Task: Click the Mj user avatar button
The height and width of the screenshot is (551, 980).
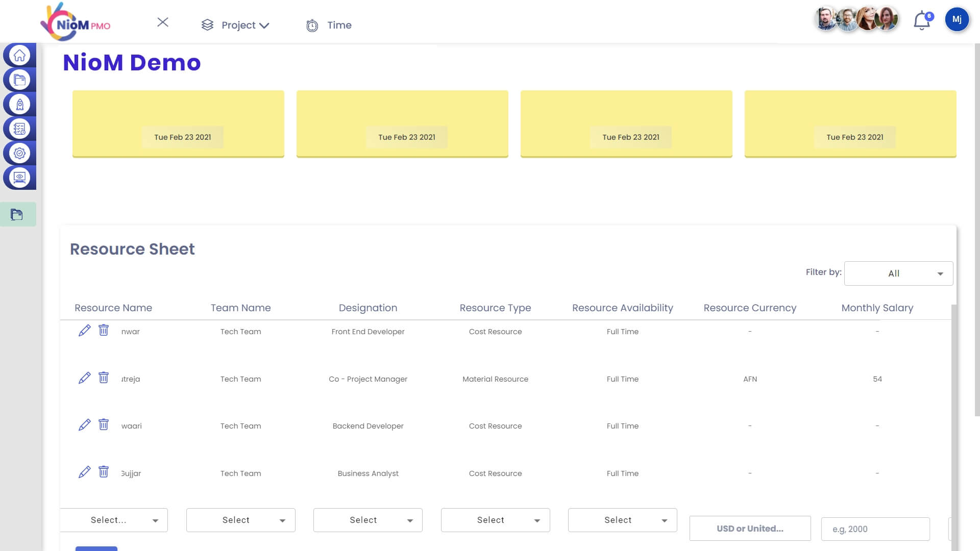Action: coord(957,19)
